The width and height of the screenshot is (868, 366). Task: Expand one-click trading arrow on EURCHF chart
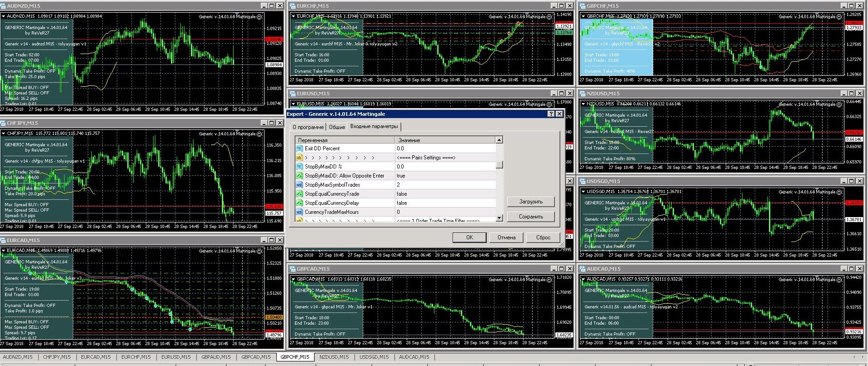coord(294,16)
